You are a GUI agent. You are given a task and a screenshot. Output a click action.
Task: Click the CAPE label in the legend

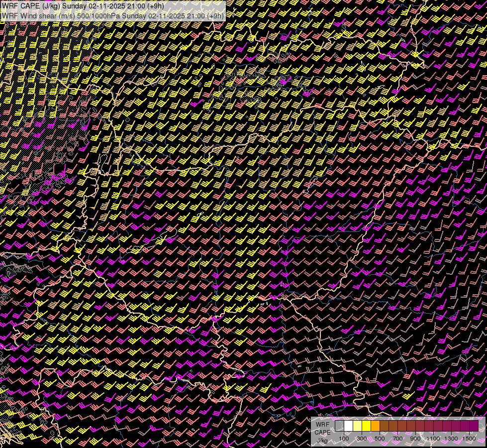coord(323,433)
